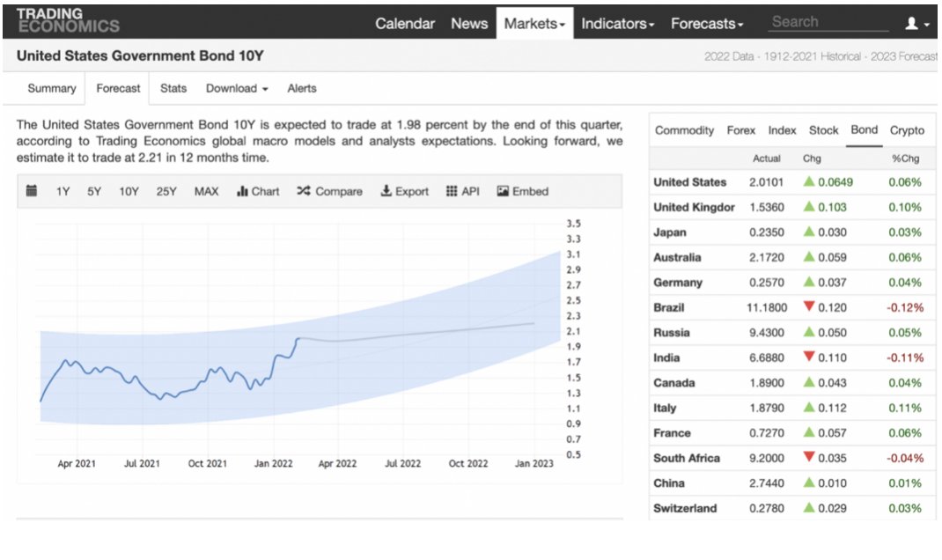Click the %Chg column header
The image size is (942, 560).
click(905, 158)
